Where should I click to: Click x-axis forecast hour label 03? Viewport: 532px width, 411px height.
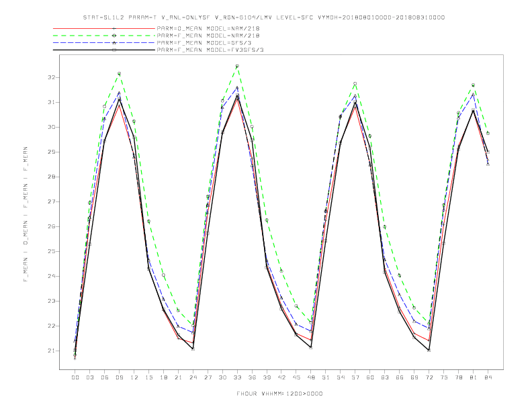point(89,377)
